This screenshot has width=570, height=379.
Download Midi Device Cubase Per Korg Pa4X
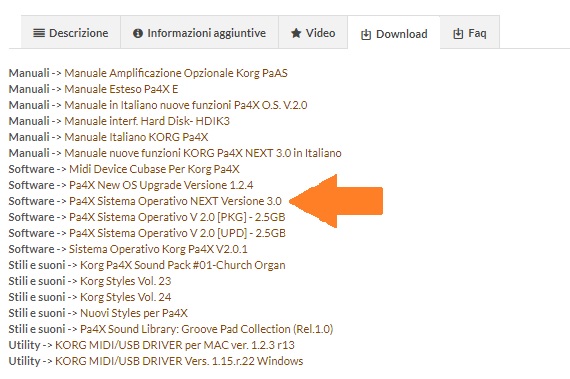pos(154,169)
